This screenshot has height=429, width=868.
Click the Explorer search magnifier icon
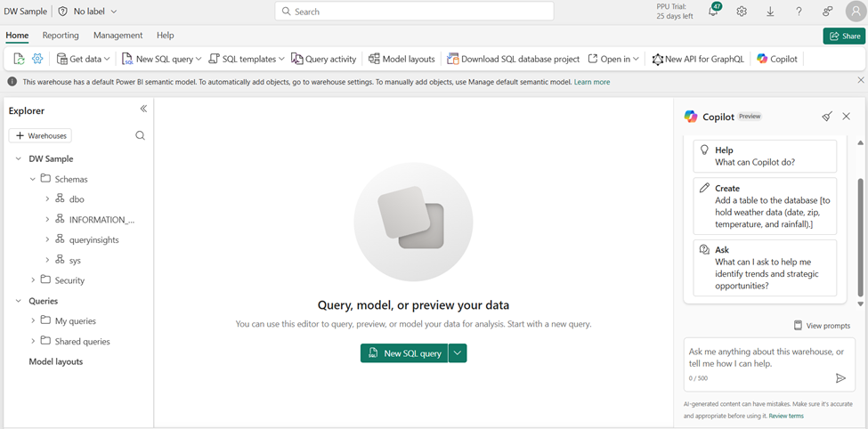[x=140, y=135]
